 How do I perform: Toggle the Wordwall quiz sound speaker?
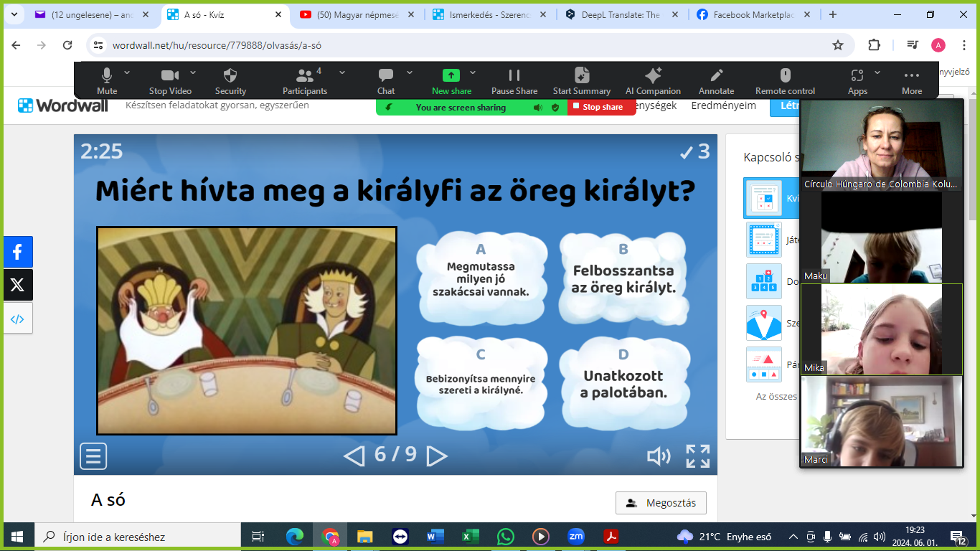click(x=658, y=456)
